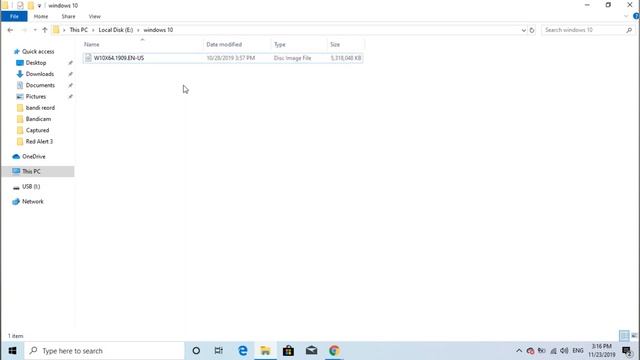
Task: Launch Google Chrome from taskbar
Action: click(334, 351)
